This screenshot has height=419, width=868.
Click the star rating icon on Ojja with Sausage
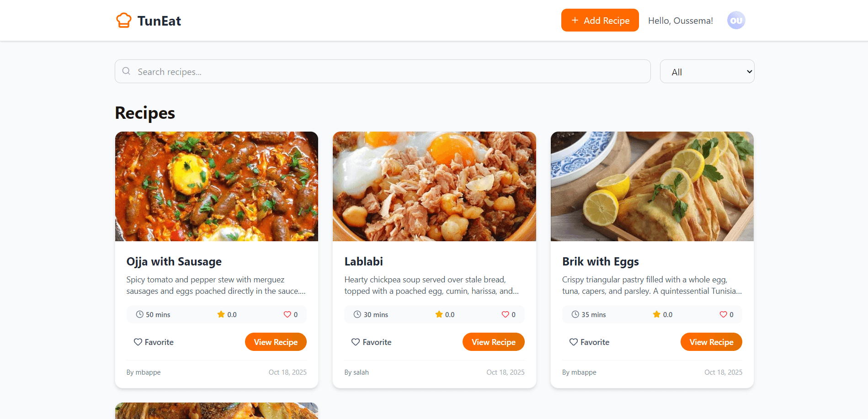(221, 314)
